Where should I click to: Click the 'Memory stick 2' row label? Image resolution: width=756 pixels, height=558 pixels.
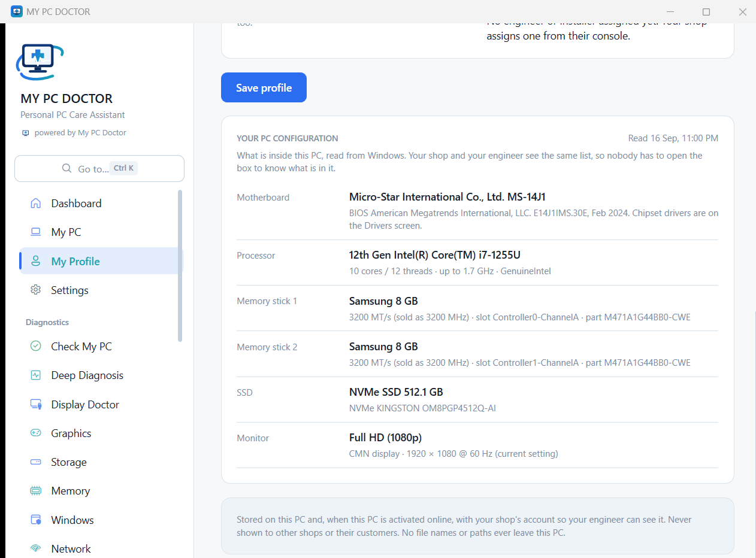tap(267, 347)
